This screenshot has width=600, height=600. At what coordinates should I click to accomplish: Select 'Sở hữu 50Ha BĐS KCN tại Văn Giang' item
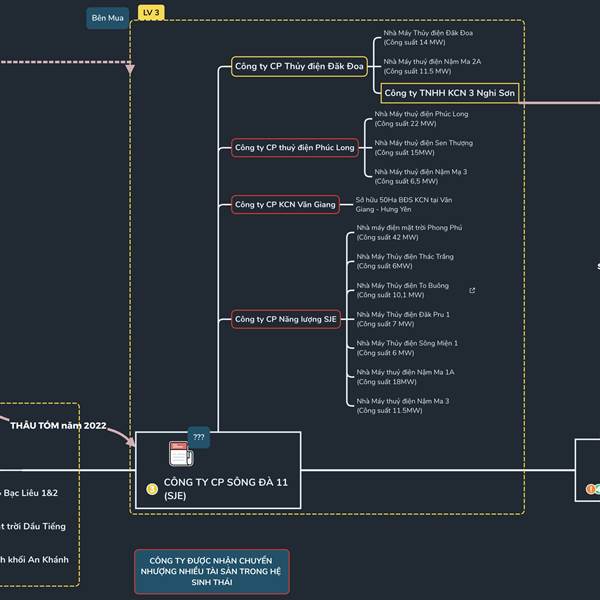(404, 205)
